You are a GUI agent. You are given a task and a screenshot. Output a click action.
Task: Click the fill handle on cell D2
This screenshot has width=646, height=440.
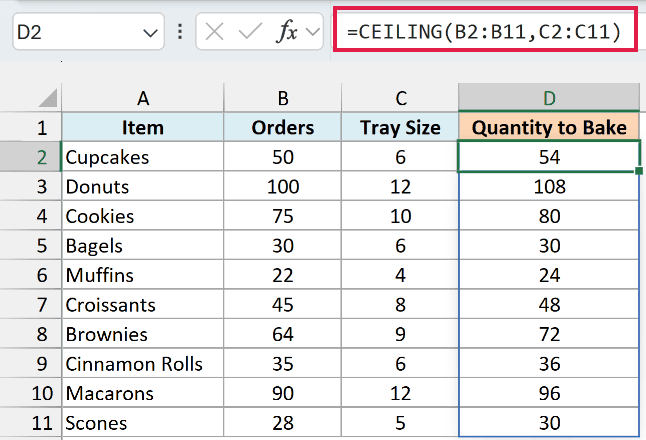point(639,171)
